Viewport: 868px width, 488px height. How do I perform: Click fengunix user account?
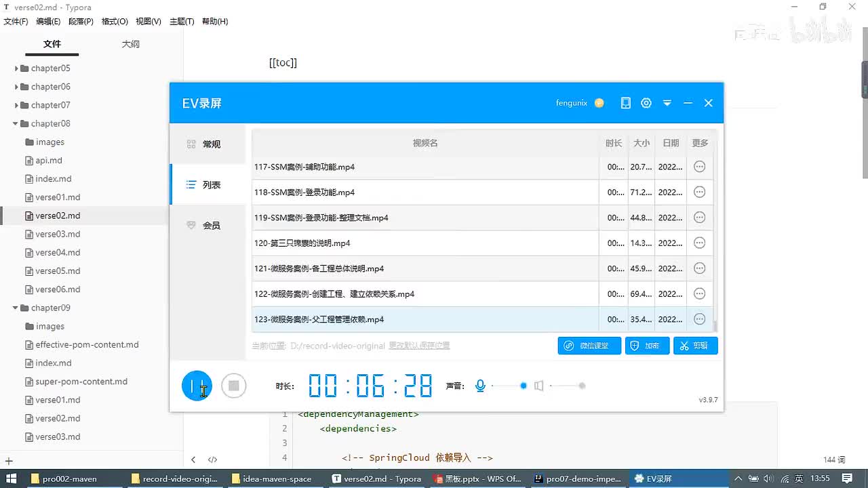click(x=572, y=103)
